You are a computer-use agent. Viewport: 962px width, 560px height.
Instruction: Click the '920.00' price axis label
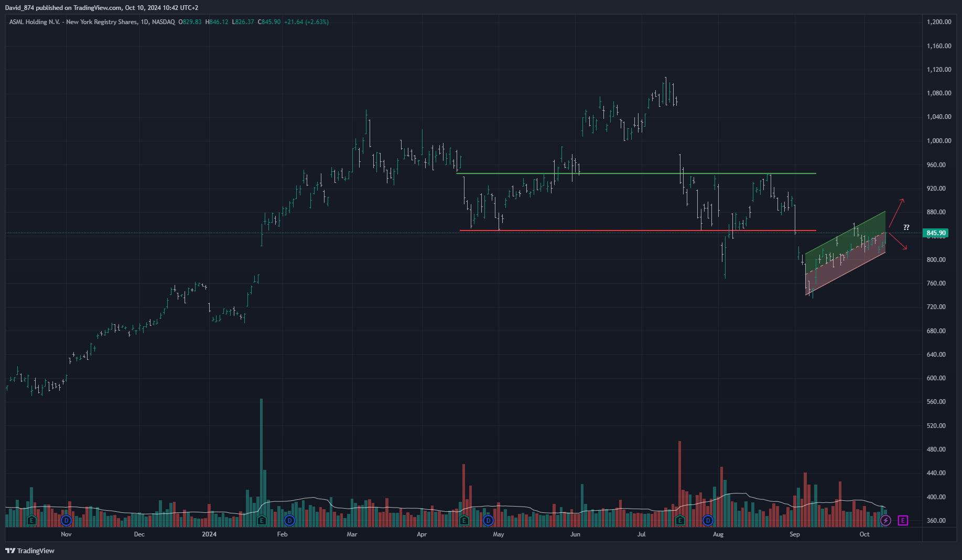(x=936, y=189)
